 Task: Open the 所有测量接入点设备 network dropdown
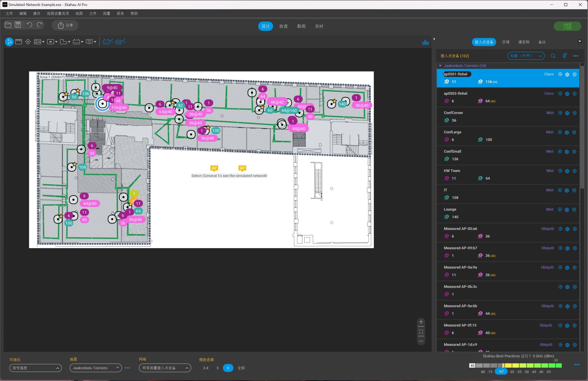click(x=165, y=368)
